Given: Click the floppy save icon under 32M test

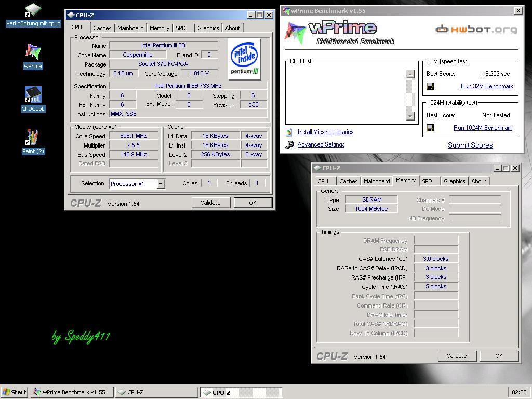Looking at the screenshot, I should (430, 86).
